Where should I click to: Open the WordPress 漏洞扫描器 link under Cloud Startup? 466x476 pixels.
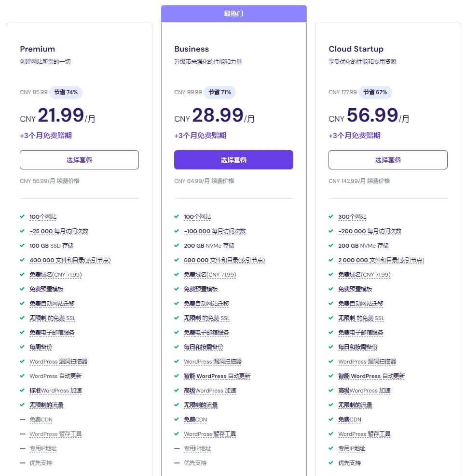tap(367, 362)
